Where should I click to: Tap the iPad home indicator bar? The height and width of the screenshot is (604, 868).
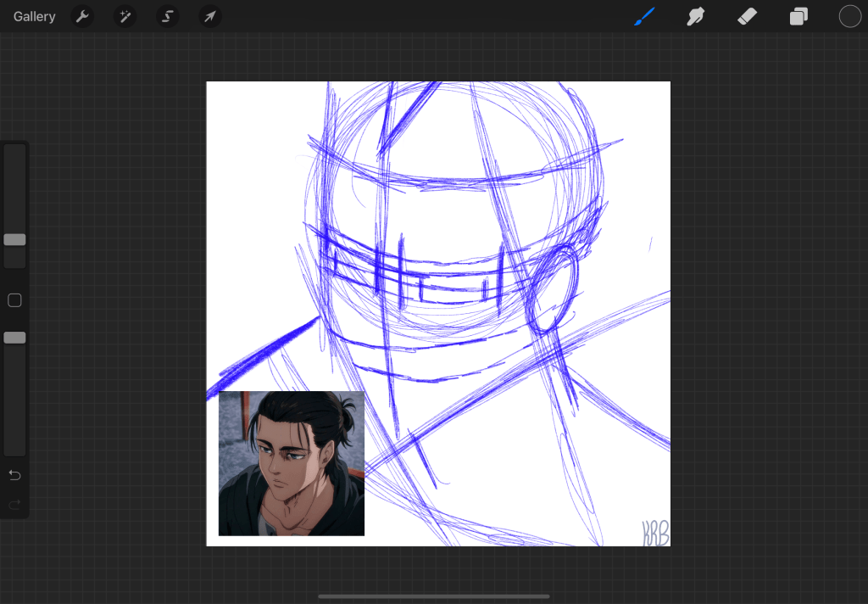point(433,597)
